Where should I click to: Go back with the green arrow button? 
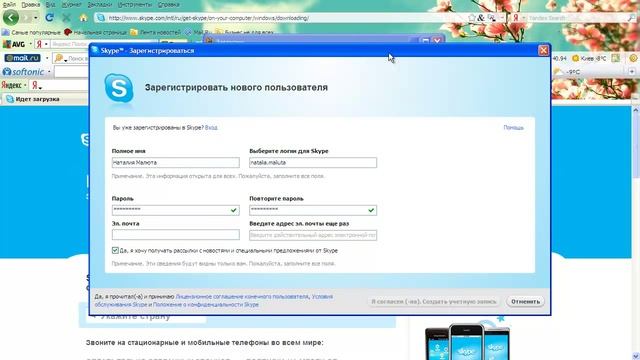click(11, 18)
